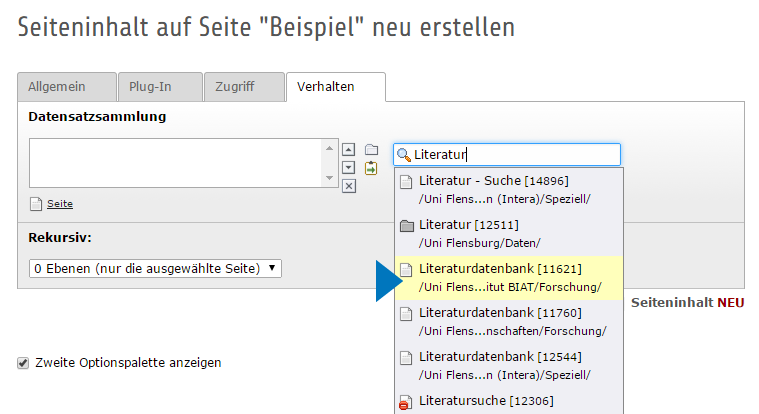759x414 pixels.
Task: Click the clipboard paste-in icon
Action: (x=371, y=168)
